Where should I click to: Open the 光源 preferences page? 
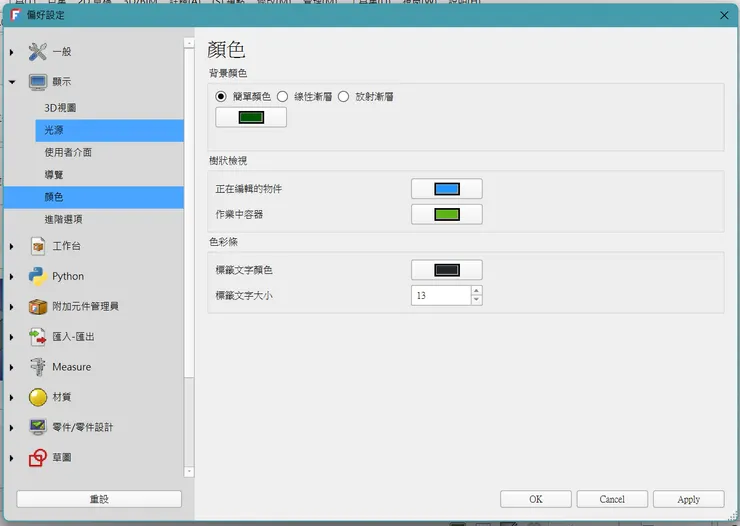click(109, 130)
